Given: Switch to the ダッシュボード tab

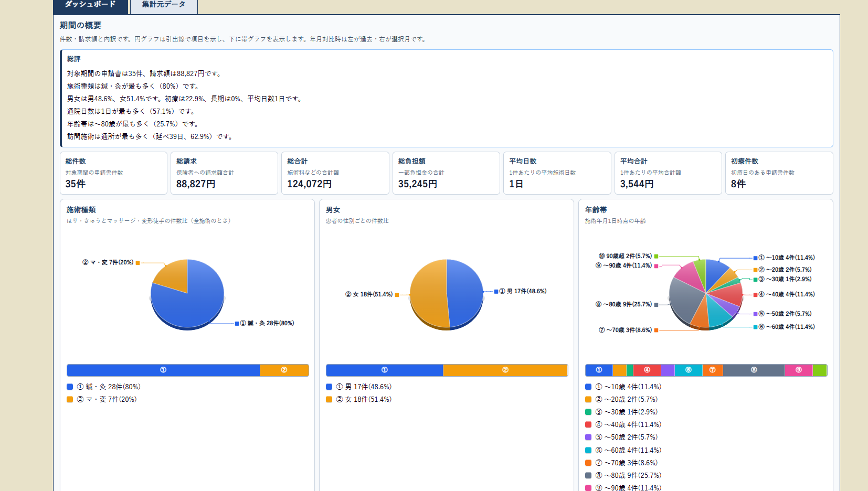Looking at the screenshot, I should point(91,6).
